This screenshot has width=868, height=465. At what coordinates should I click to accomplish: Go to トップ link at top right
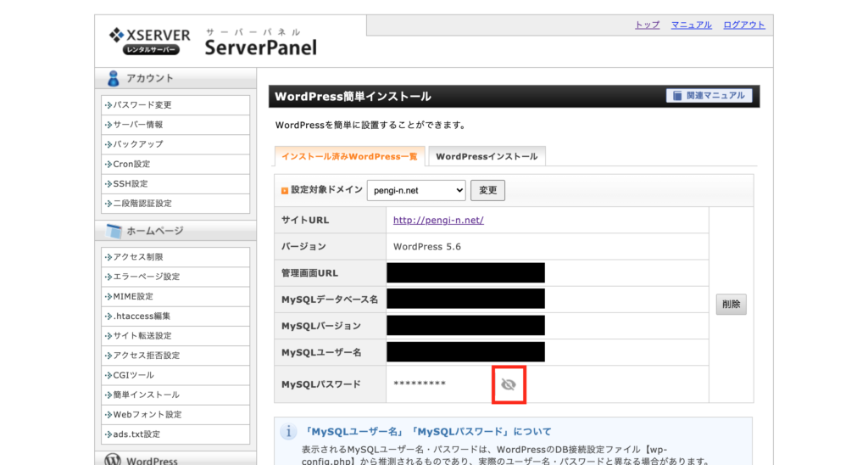[647, 25]
